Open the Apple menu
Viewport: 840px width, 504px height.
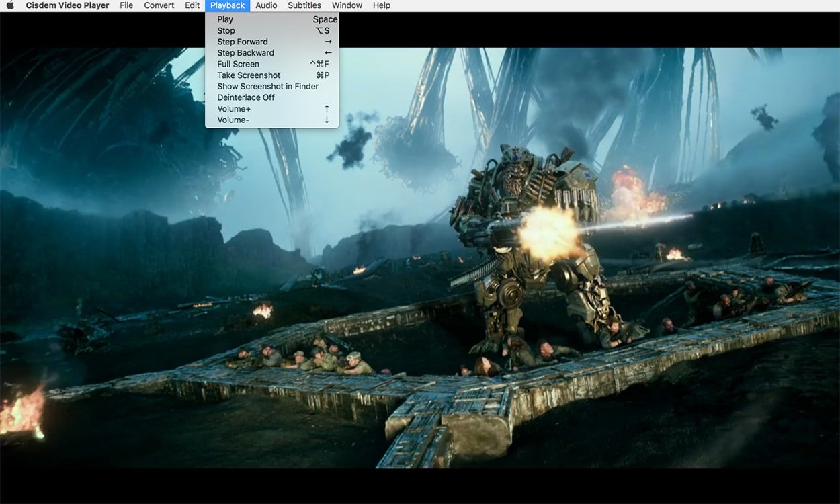[9, 5]
